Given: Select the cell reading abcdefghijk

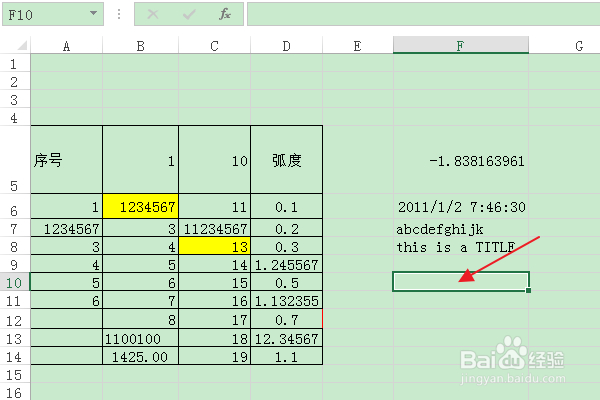Looking at the screenshot, I should click(x=461, y=228).
